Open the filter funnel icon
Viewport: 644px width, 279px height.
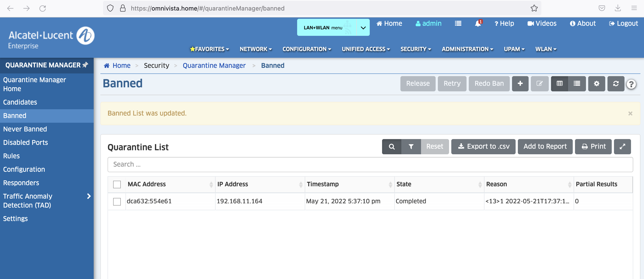411,147
